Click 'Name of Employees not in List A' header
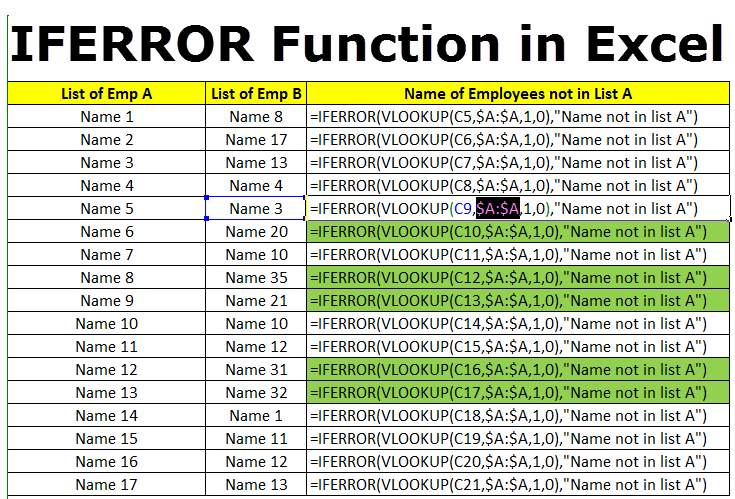The height and width of the screenshot is (499, 735). 518,93
